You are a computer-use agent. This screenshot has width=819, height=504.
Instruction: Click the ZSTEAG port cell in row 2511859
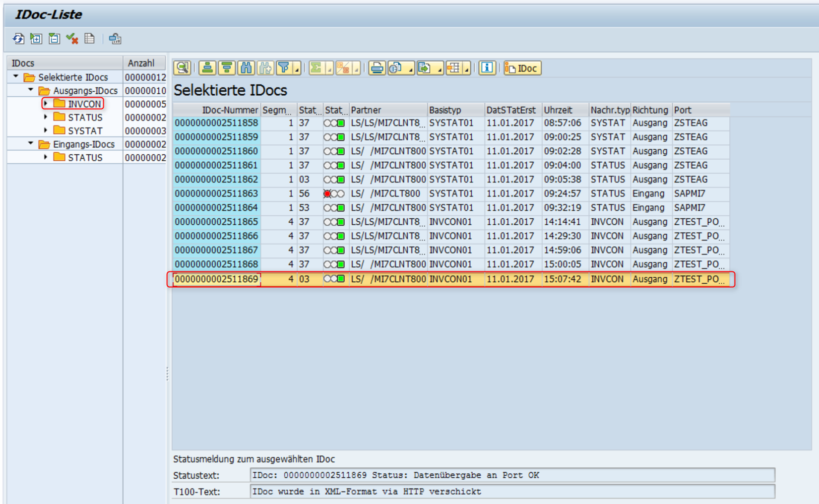(700, 137)
